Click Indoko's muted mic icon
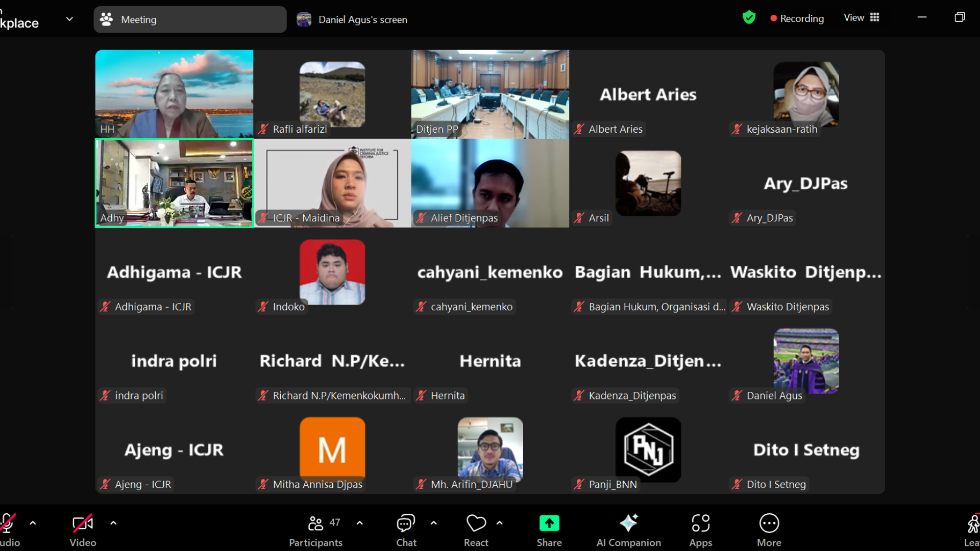980x551 pixels. click(263, 307)
